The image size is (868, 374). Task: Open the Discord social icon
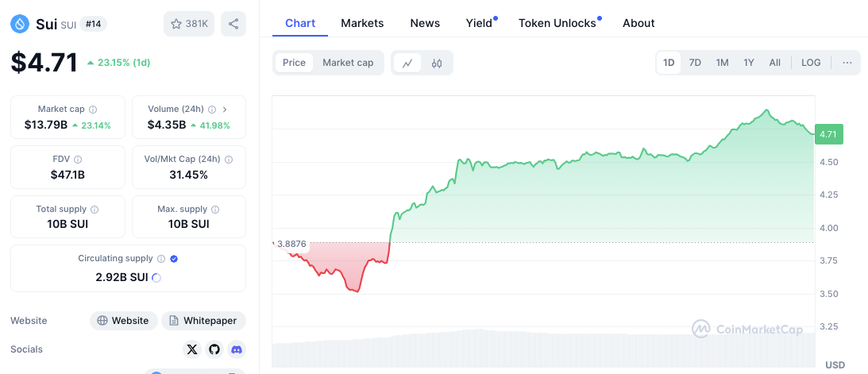tap(236, 349)
